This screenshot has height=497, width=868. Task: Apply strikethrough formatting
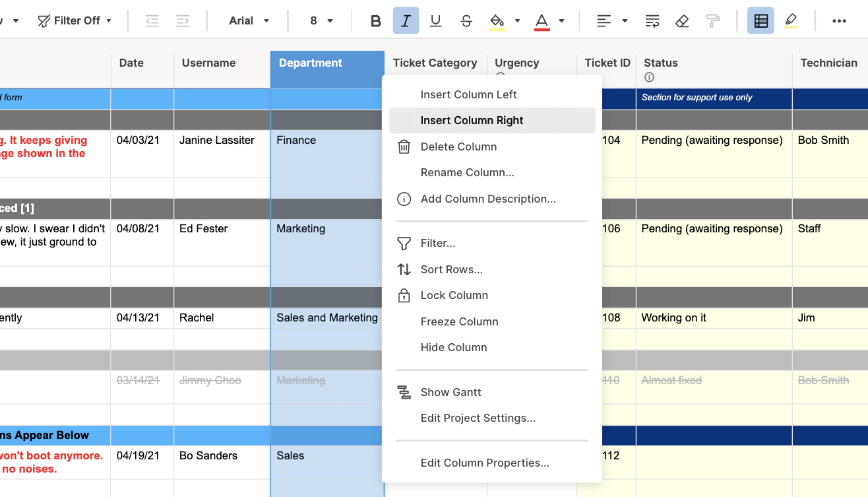click(466, 21)
